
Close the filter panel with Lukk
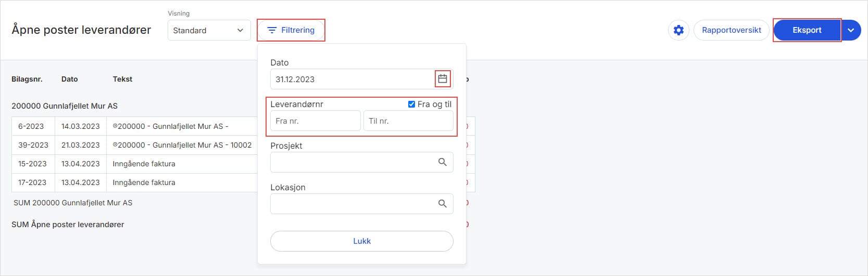[x=361, y=241]
